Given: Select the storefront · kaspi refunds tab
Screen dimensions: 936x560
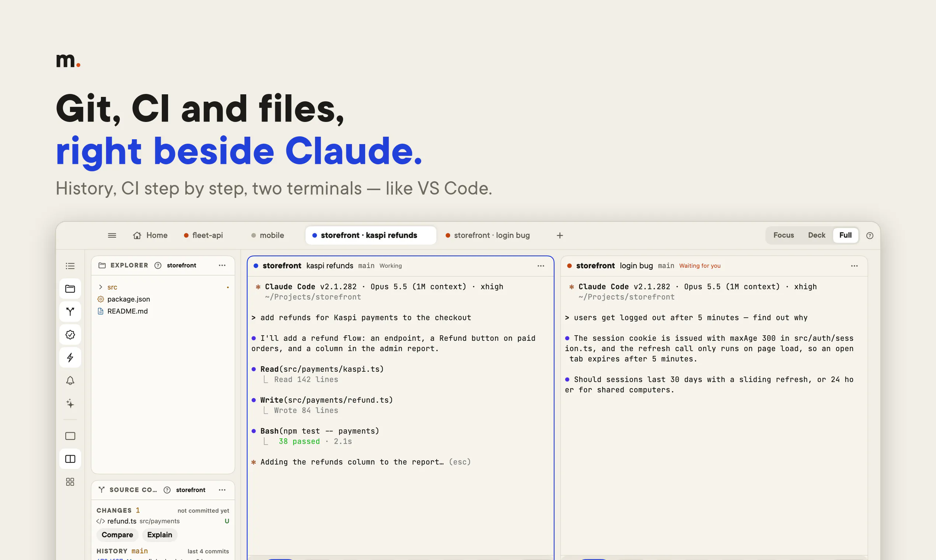Looking at the screenshot, I should point(371,235).
